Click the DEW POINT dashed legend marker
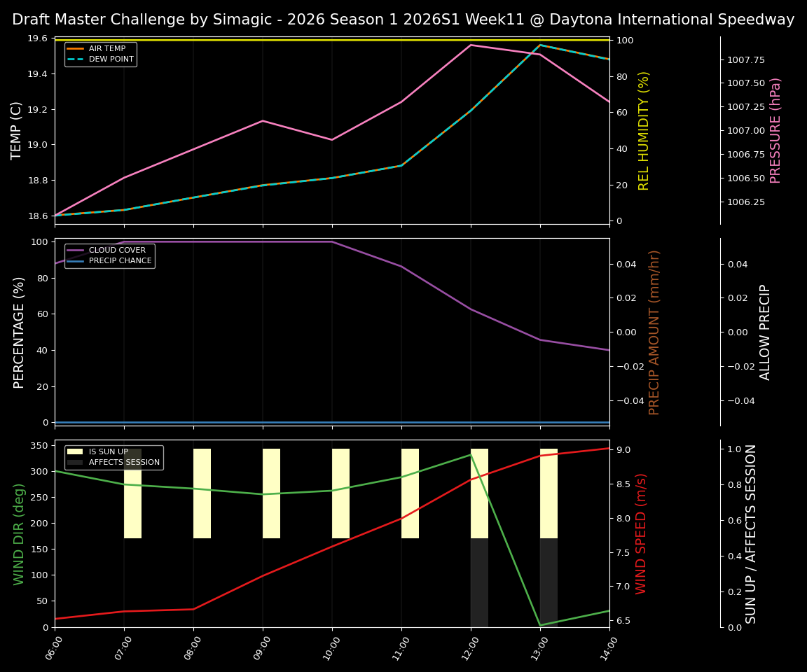Screen dimensions: 807x672 pyautogui.click(x=74, y=59)
